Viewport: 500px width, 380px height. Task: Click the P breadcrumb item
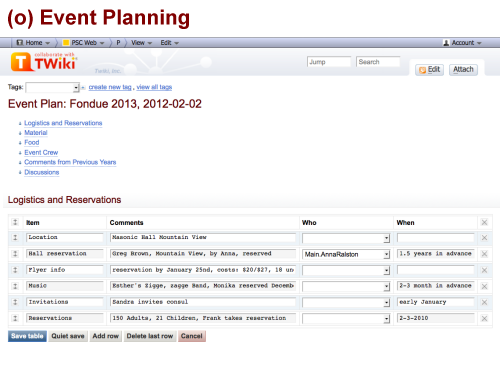click(x=118, y=43)
